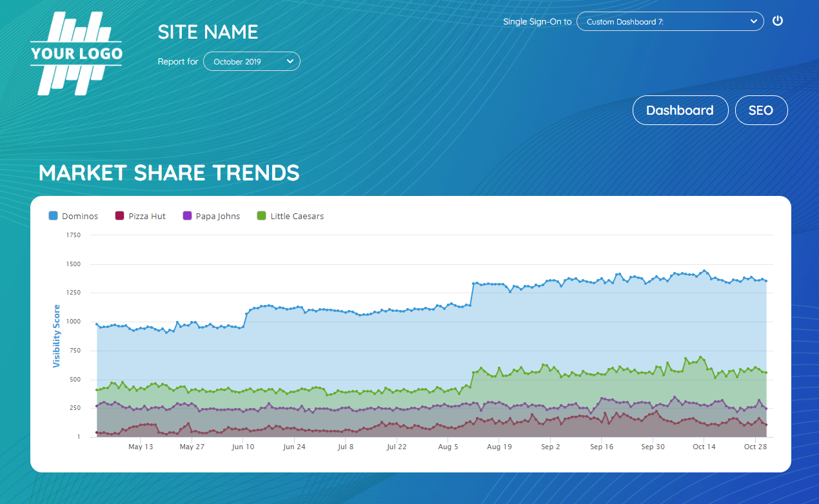Click the crimson Pizza Hut swatch
This screenshot has height=504, width=819.
click(119, 216)
